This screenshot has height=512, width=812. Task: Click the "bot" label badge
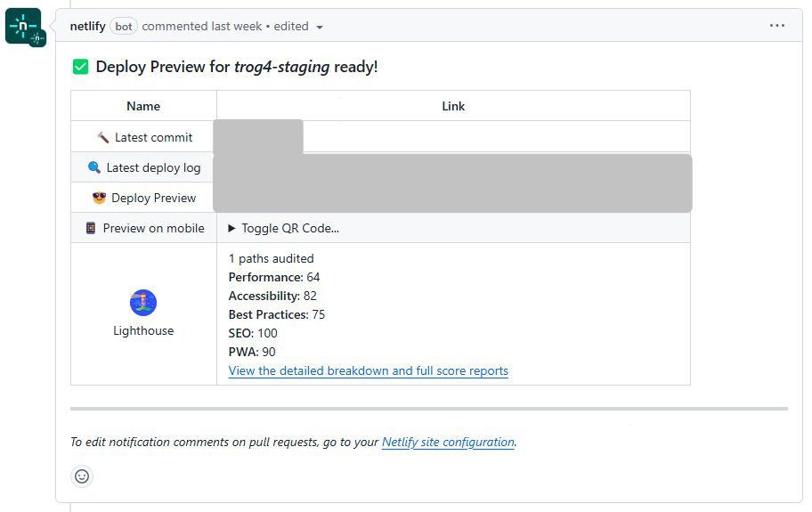click(x=124, y=27)
